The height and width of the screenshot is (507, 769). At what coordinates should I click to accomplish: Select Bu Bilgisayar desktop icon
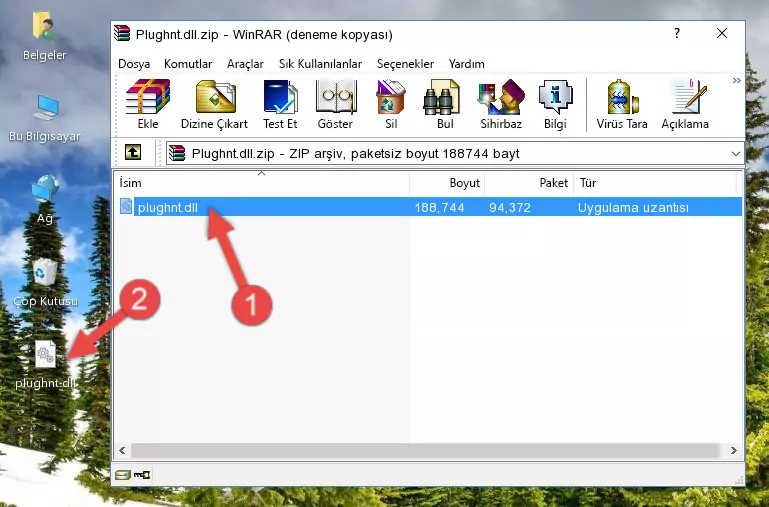44,118
